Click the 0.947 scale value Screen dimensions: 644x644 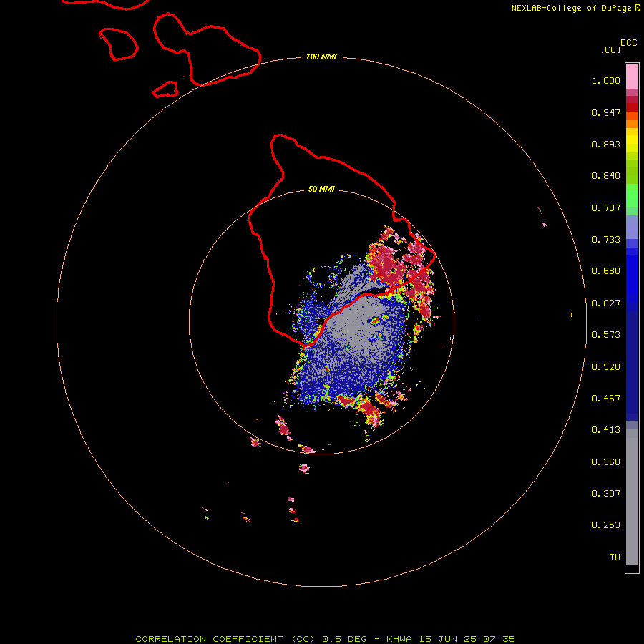tap(606, 112)
